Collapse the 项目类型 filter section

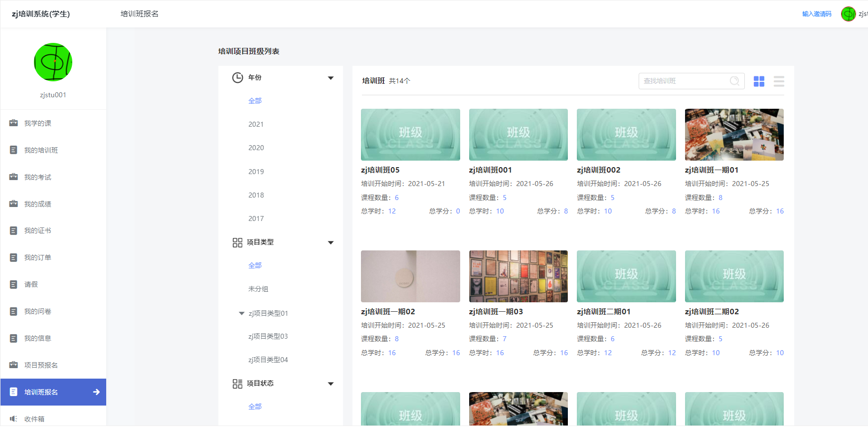tap(331, 242)
